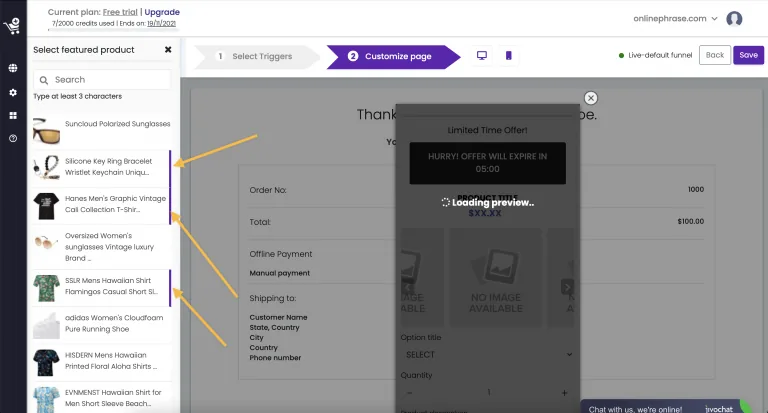Select Hanes Men's Graphic Vintage T-Shirt
The height and width of the screenshot is (413, 768).
point(101,205)
